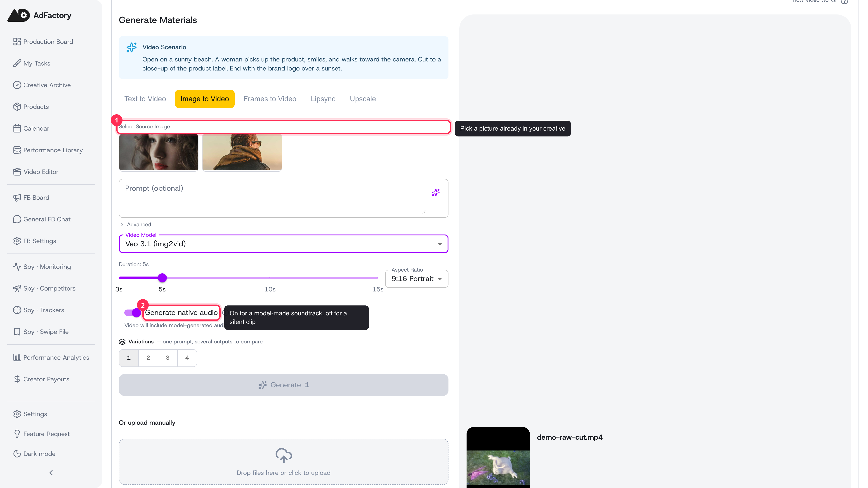Click the 15s end of Duration slider
868x488 pixels.
coord(378,278)
